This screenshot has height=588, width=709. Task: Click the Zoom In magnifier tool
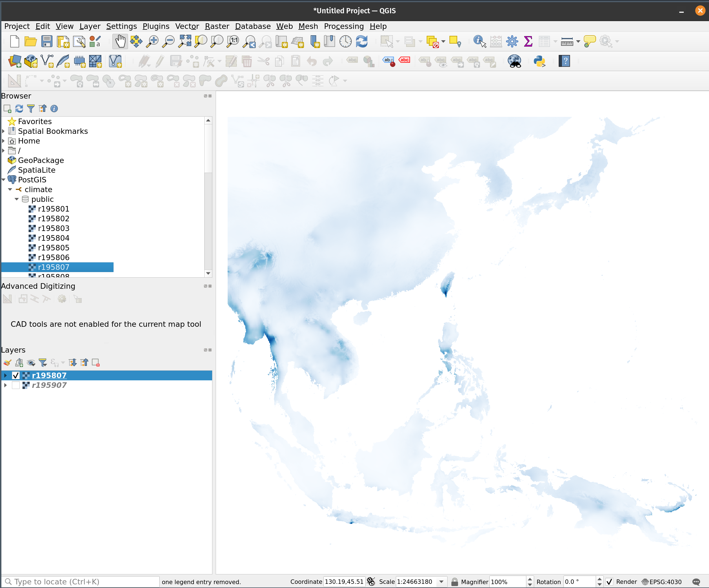(x=152, y=42)
